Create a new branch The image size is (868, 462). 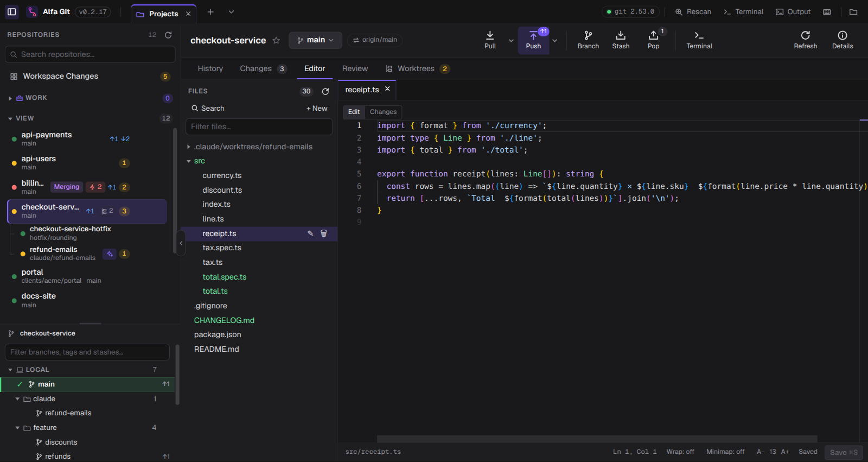[x=588, y=40]
